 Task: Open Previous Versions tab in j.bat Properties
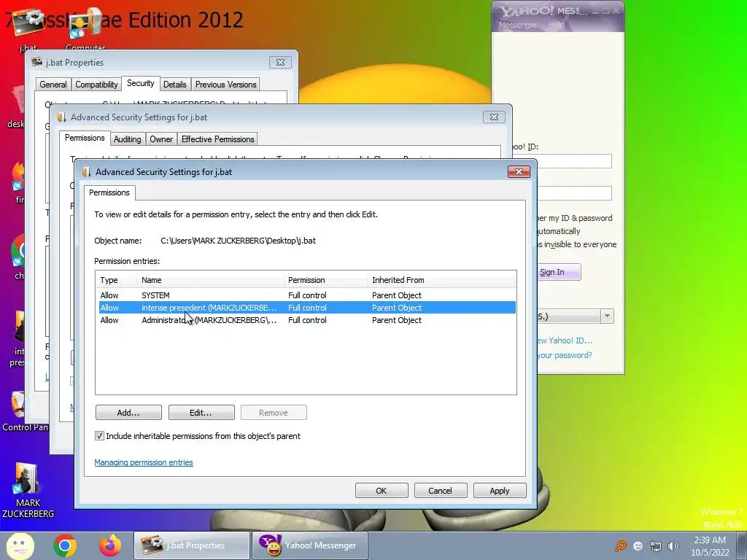(x=226, y=85)
